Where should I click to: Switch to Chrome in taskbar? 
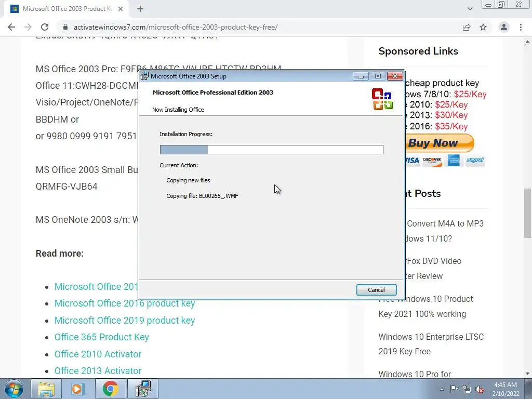click(x=110, y=389)
